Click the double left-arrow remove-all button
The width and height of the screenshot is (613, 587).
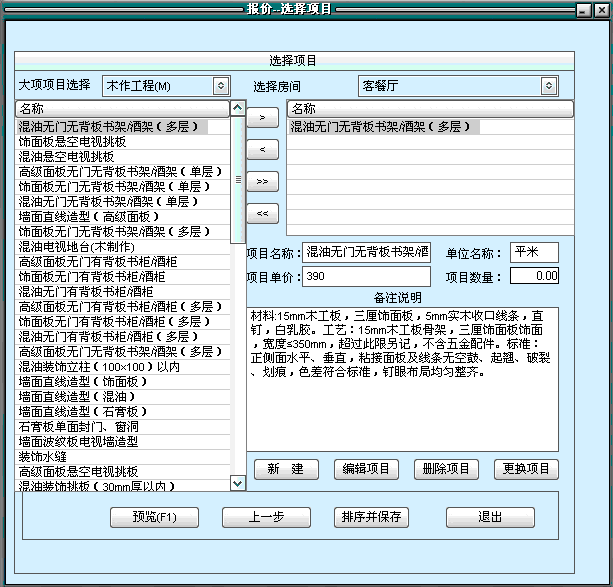[x=262, y=213]
